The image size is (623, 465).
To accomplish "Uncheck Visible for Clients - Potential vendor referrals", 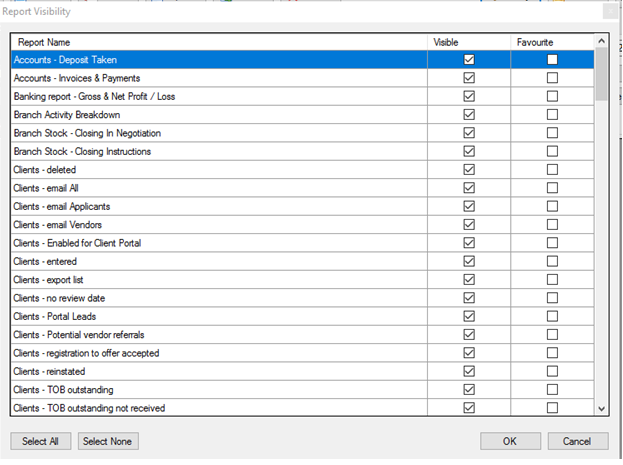I will tap(469, 334).
